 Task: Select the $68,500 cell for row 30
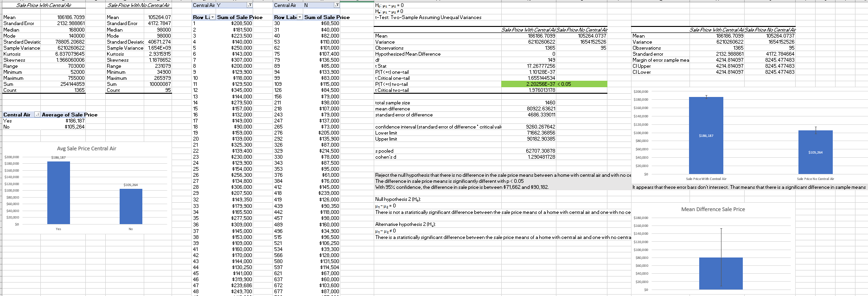pyautogui.click(x=330, y=23)
